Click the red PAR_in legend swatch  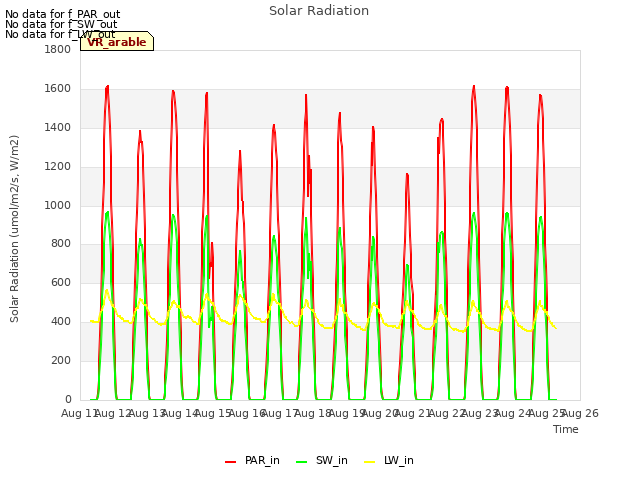[x=231, y=461]
